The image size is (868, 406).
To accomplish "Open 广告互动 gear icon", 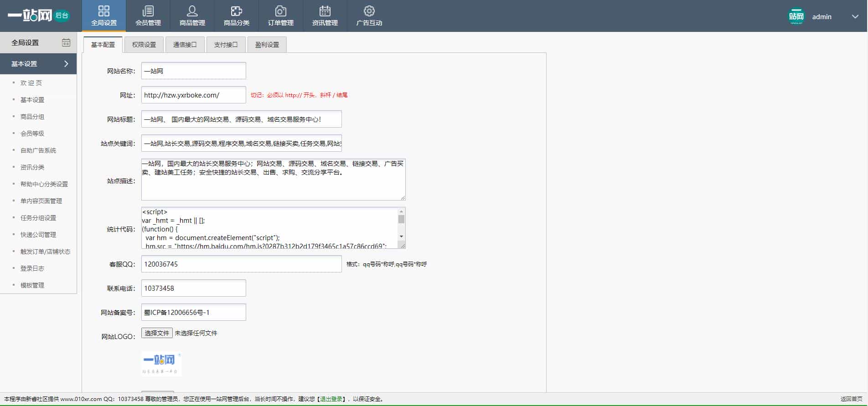I will [x=369, y=11].
